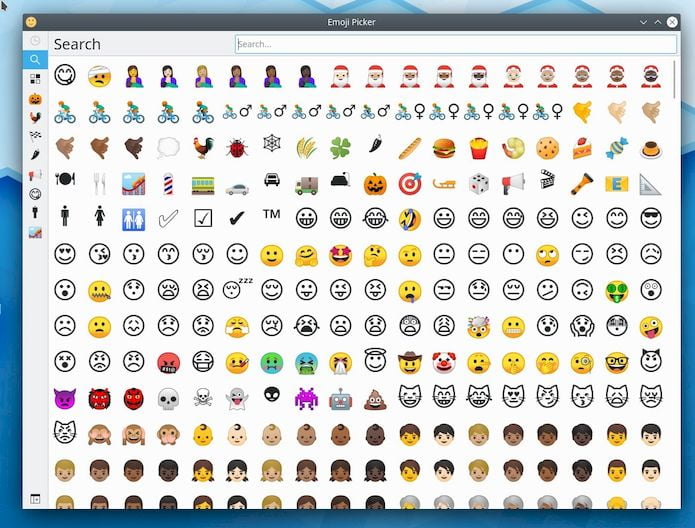
Task: Choose the hamburger emoji
Action: [x=444, y=148]
